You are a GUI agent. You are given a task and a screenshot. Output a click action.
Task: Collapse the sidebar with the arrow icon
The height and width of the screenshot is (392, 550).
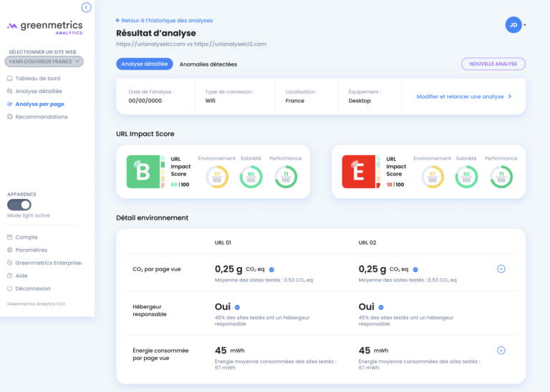tap(86, 7)
